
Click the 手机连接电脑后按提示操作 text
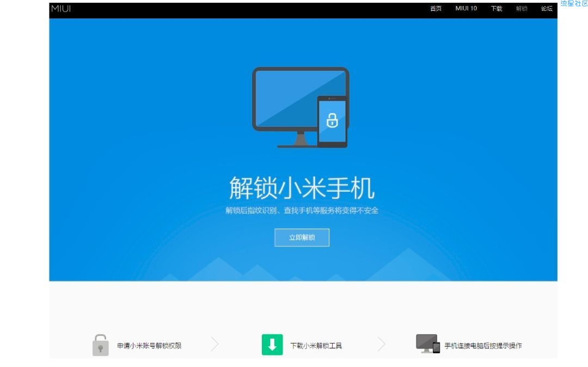tap(483, 346)
